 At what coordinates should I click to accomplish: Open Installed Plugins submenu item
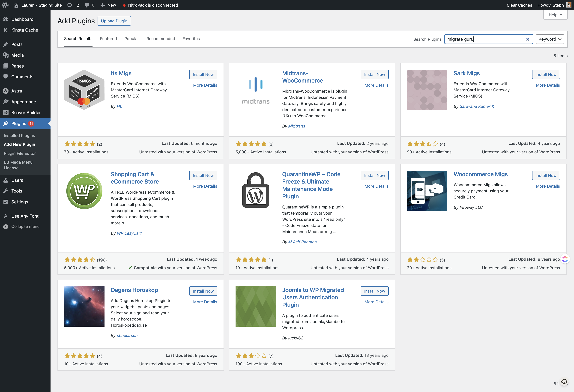click(x=19, y=136)
